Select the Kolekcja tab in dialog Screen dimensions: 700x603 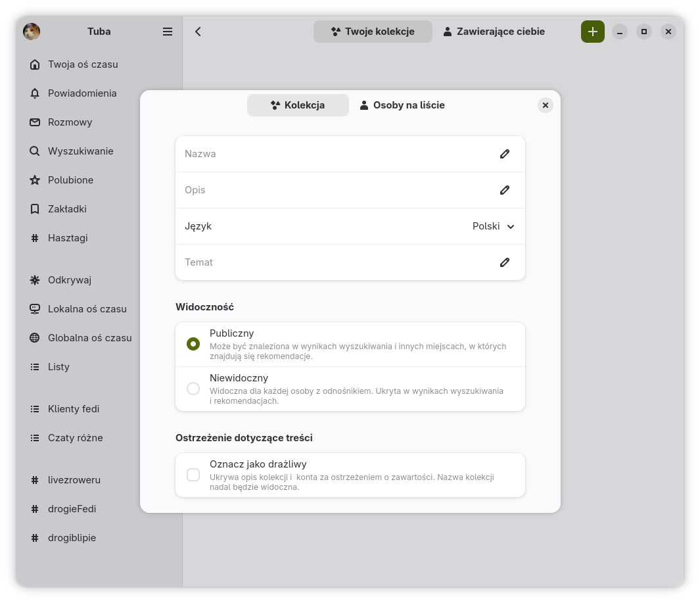[298, 105]
